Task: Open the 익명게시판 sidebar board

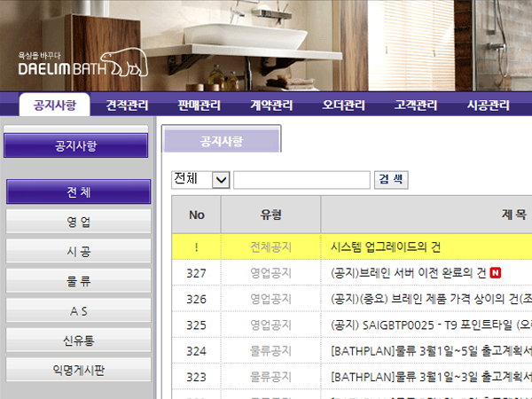Action: coord(78,370)
